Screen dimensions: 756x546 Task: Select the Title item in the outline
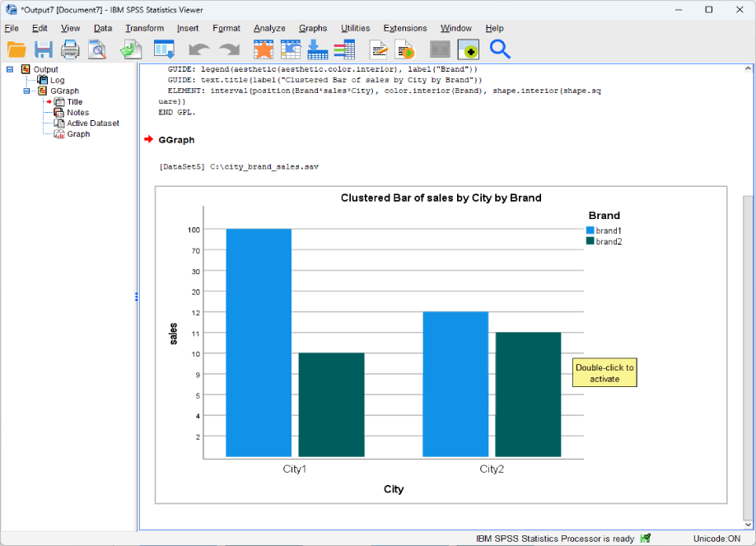(73, 101)
